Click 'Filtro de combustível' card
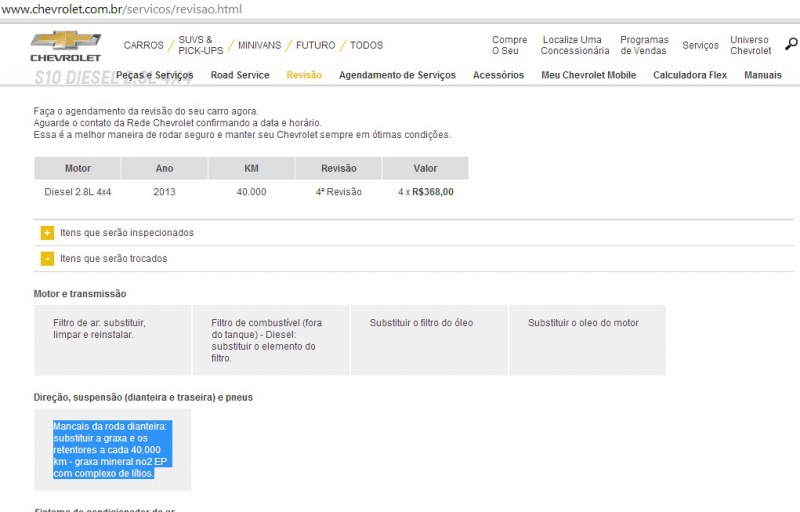The image size is (800, 512). point(271,340)
